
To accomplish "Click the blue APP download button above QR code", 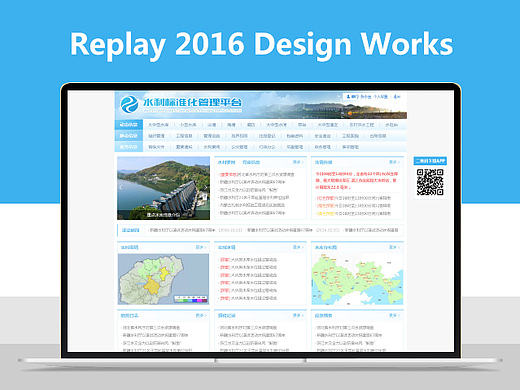I will click(430, 161).
